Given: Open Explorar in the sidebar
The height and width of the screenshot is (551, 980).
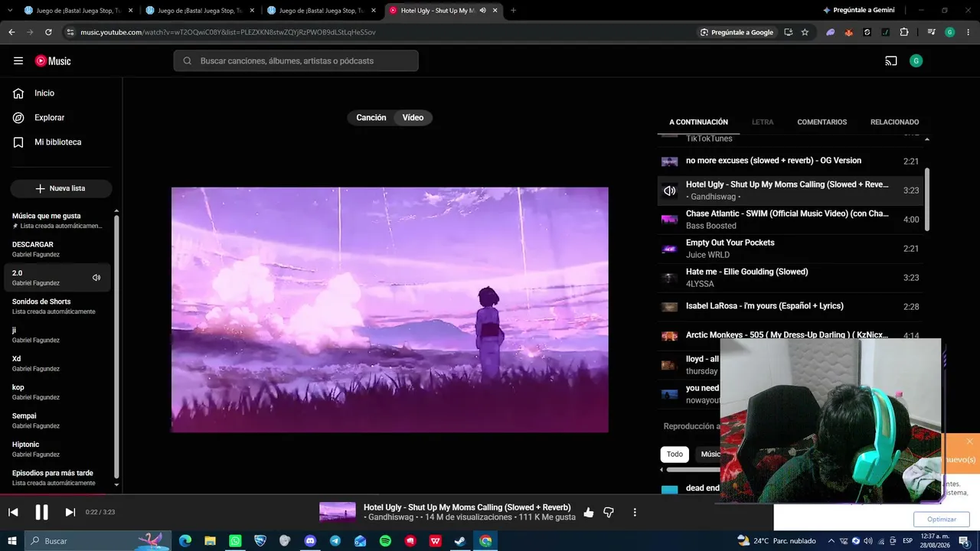Looking at the screenshot, I should tap(49, 118).
